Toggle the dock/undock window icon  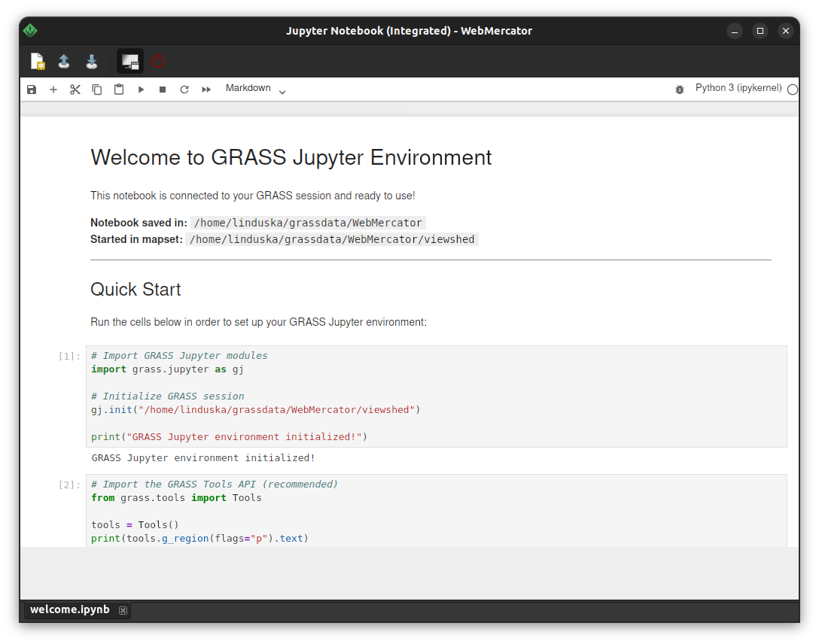[x=130, y=62]
